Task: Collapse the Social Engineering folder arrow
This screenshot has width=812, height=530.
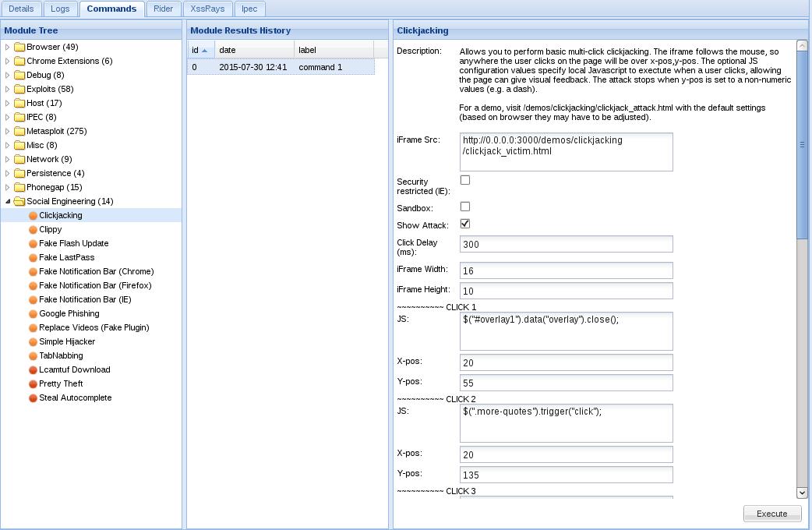Action: pos(7,201)
